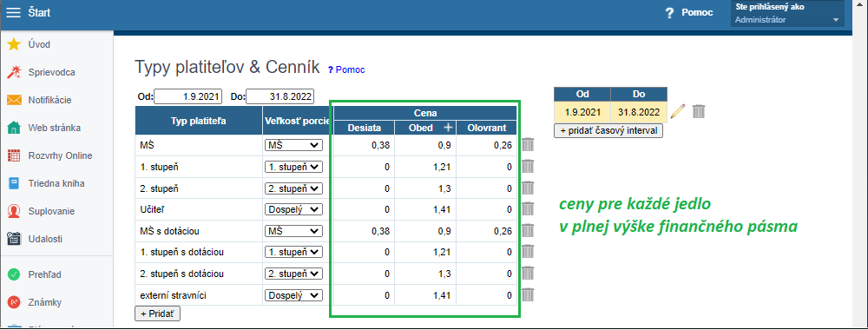Click Obed price 1,3 for 2. stupeň
The width and height of the screenshot is (868, 330).
coord(425,188)
